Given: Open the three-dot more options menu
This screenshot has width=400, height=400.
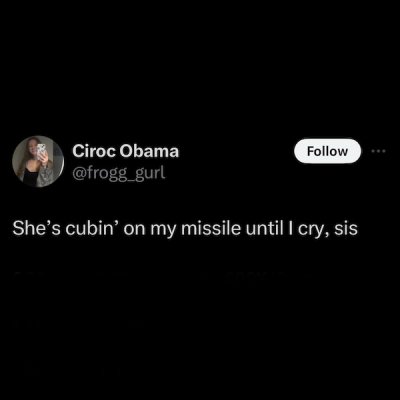Looking at the screenshot, I should (378, 151).
